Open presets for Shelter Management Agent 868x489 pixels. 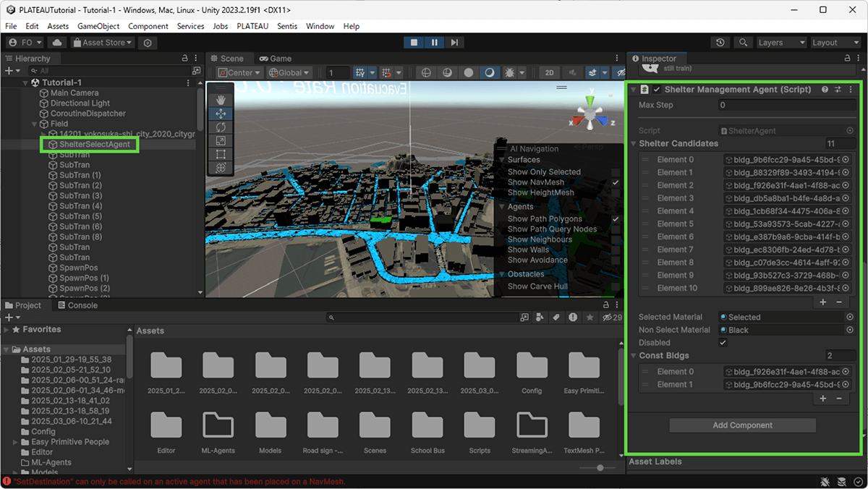pos(838,90)
